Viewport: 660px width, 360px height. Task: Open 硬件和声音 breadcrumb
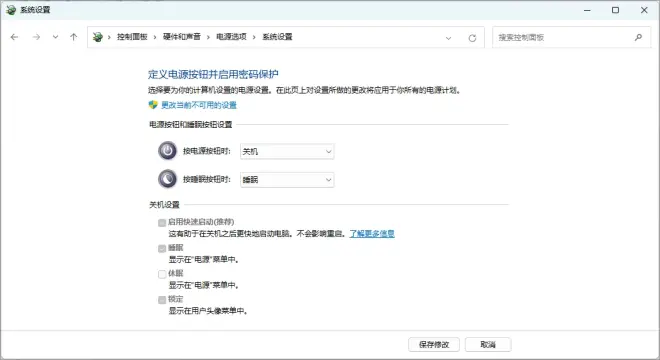pos(181,37)
